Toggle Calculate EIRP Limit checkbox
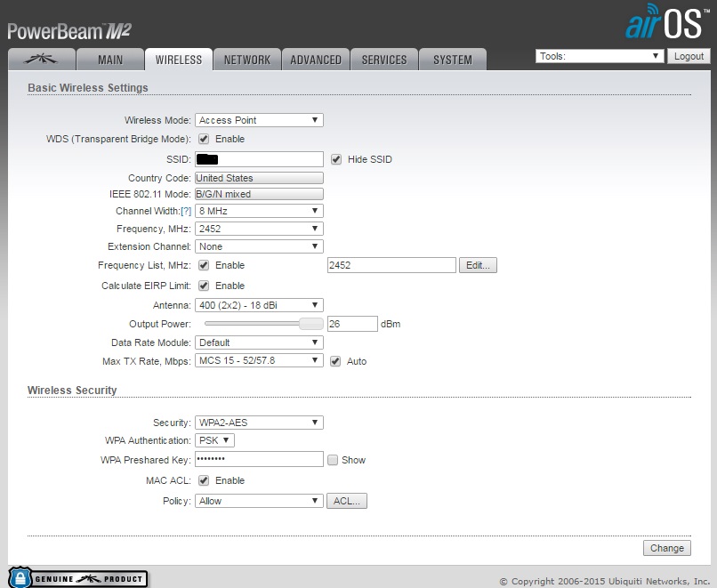The width and height of the screenshot is (717, 588). point(204,286)
